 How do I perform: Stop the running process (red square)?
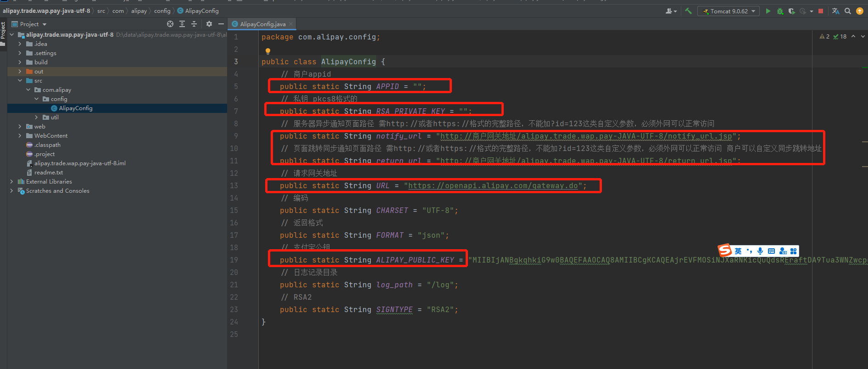821,11
